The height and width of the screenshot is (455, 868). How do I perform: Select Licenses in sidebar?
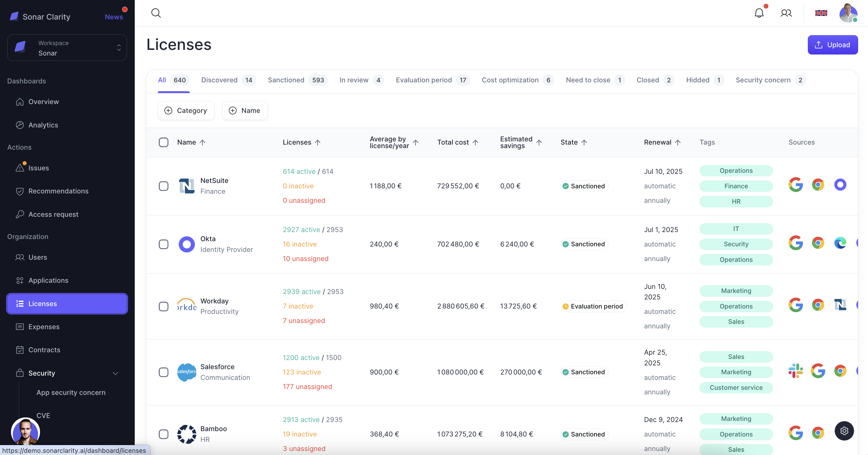pos(67,303)
